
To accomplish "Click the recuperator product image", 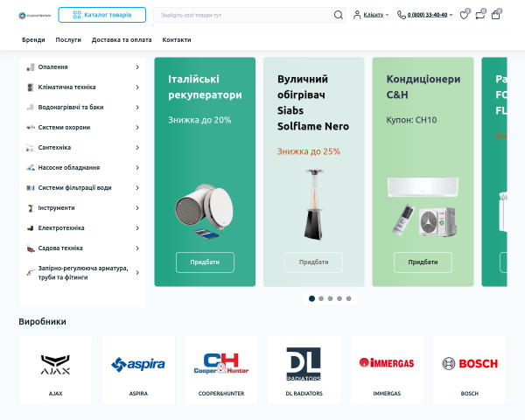I will click(205, 211).
